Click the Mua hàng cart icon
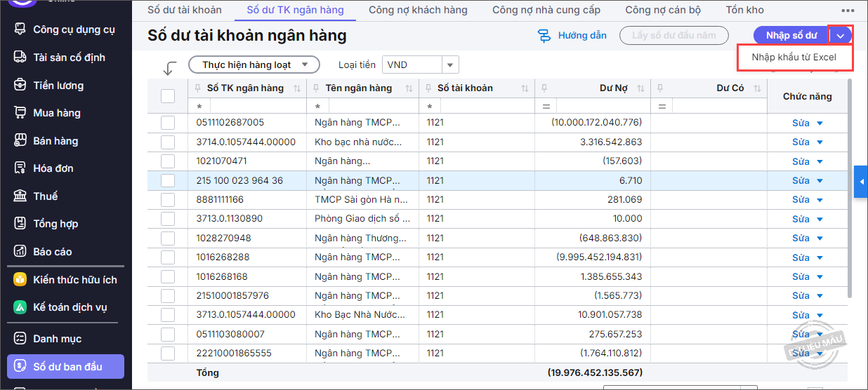 [20, 113]
